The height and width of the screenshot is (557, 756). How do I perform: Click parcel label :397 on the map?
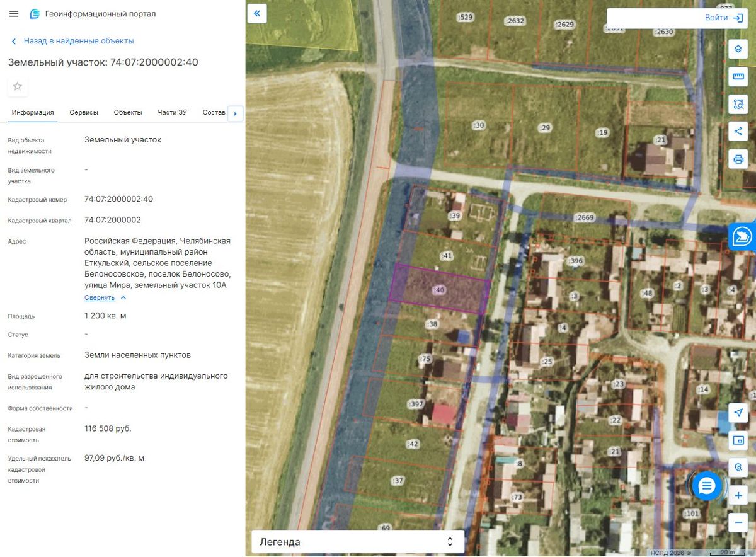coord(416,404)
